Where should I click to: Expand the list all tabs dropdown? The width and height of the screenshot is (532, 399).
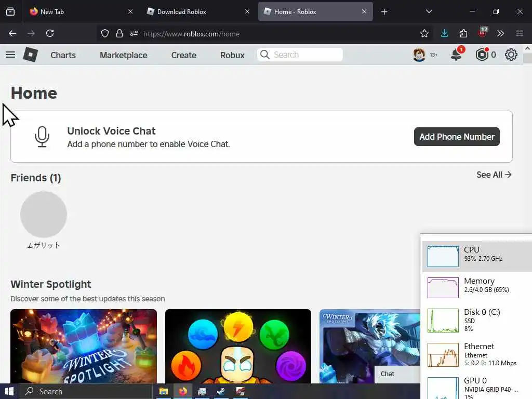coord(429,11)
